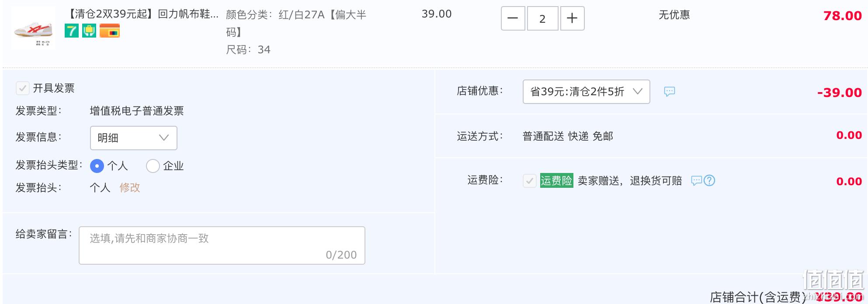The height and width of the screenshot is (304, 868).
Task: Click the shipping insurance chat bubble icon
Action: 696,180
